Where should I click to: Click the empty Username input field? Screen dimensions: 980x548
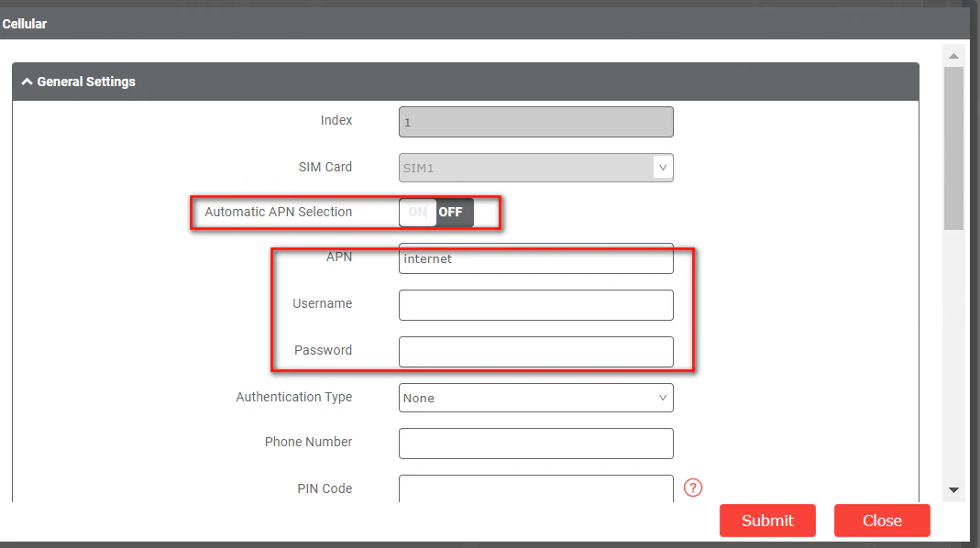pos(535,304)
